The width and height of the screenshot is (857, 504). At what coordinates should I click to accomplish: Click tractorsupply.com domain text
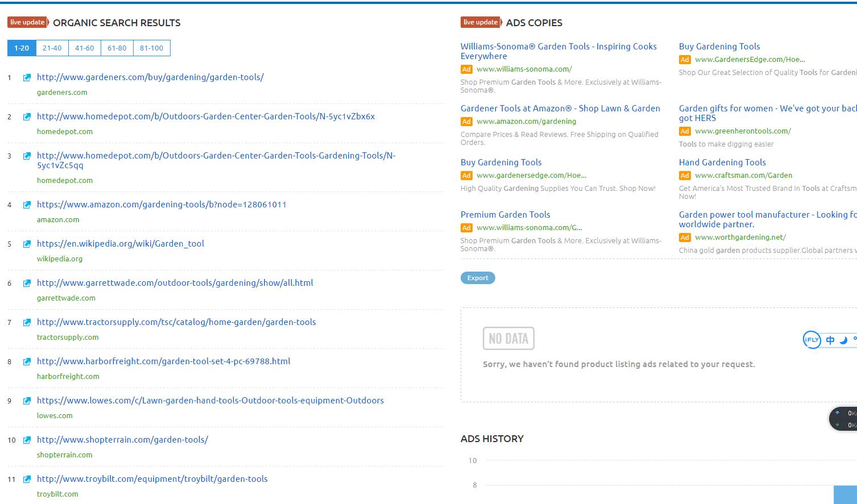tap(68, 338)
